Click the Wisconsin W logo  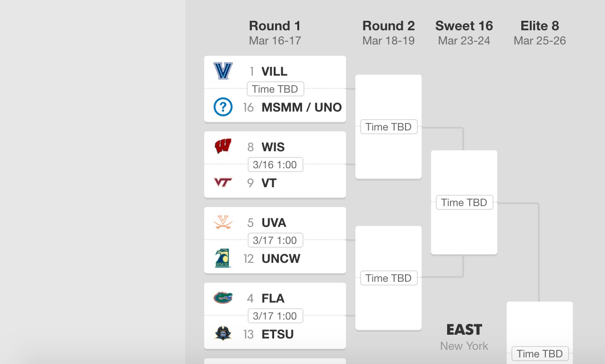pyautogui.click(x=223, y=147)
